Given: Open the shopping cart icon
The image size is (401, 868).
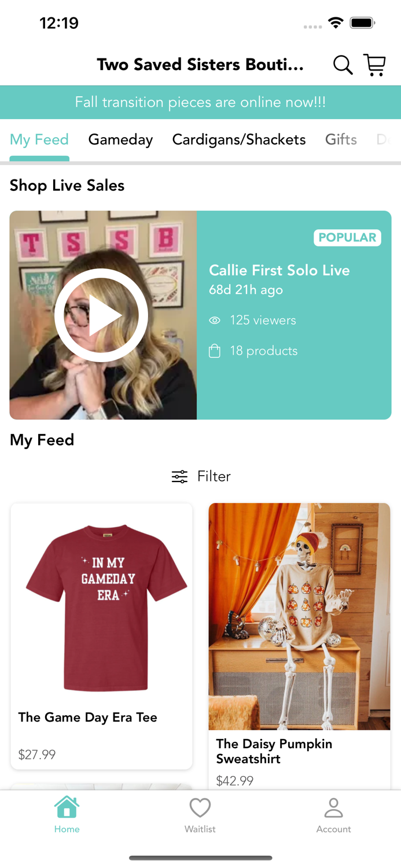Looking at the screenshot, I should (374, 65).
